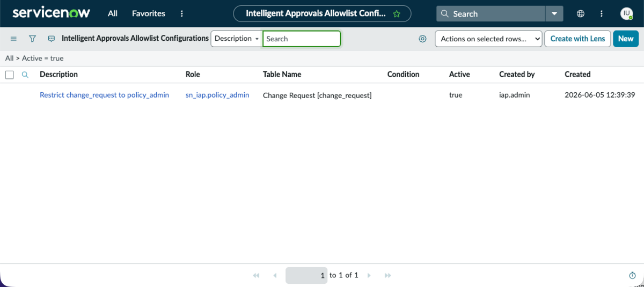Expand the global search options arrow
The image size is (644, 287).
tap(554, 14)
